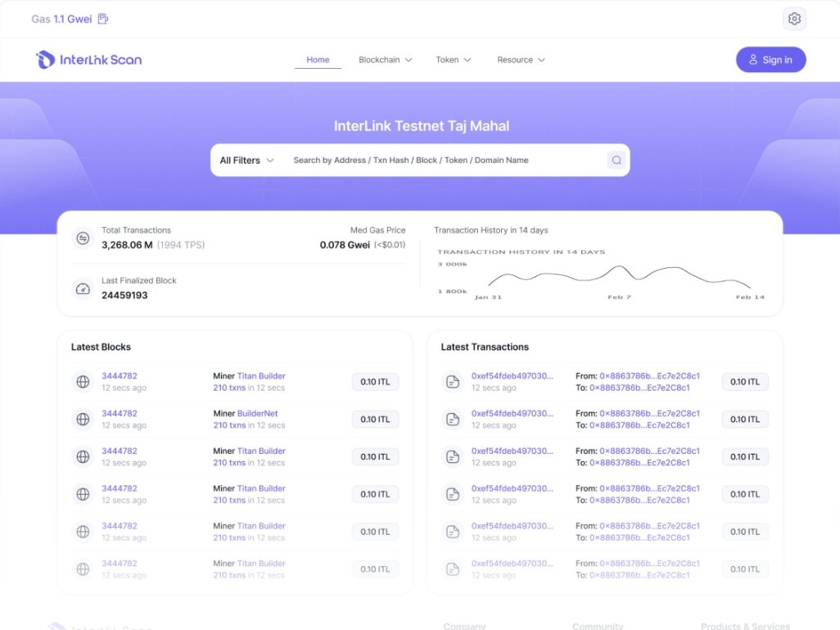Image resolution: width=840 pixels, height=630 pixels.
Task: Open settings via the gear icon
Action: 794,19
